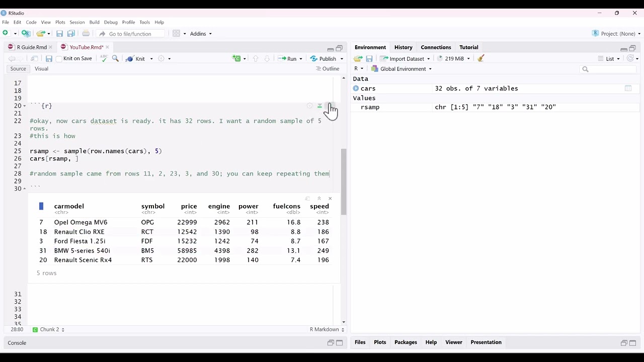Go to previous chunk up arrow
This screenshot has height=362, width=644.
(255, 59)
